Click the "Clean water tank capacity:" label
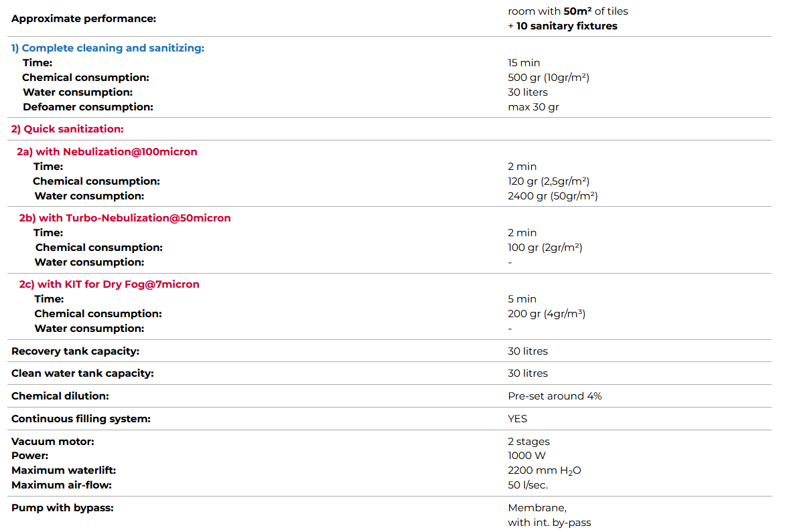 (82, 373)
